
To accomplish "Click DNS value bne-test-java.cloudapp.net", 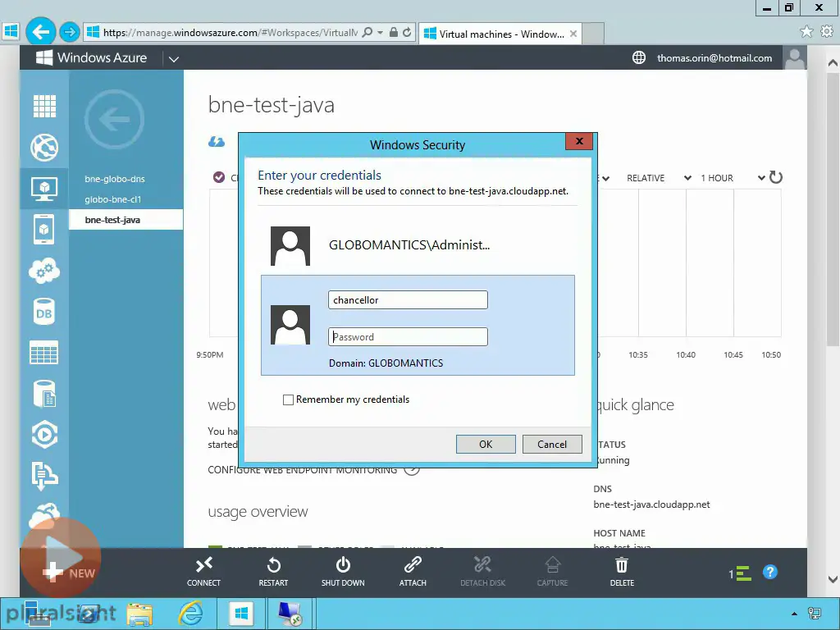I will [x=651, y=504].
